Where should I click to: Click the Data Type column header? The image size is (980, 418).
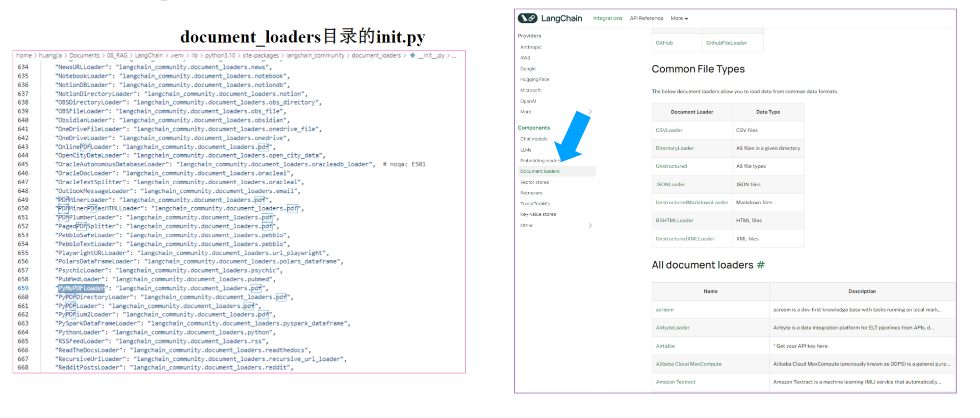[768, 112]
